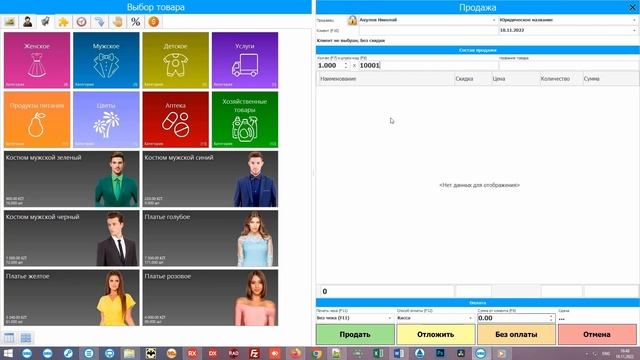Switch to the single-column list view icon
The image size is (640, 360).
[9, 338]
